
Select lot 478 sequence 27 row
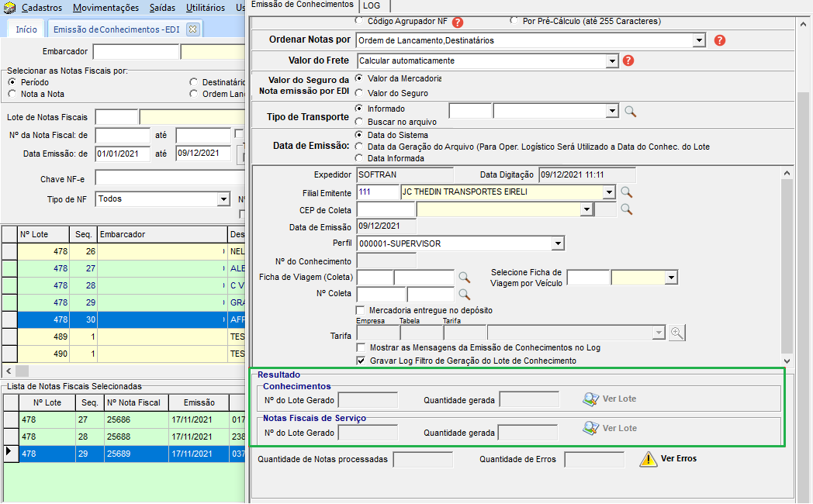point(123,268)
